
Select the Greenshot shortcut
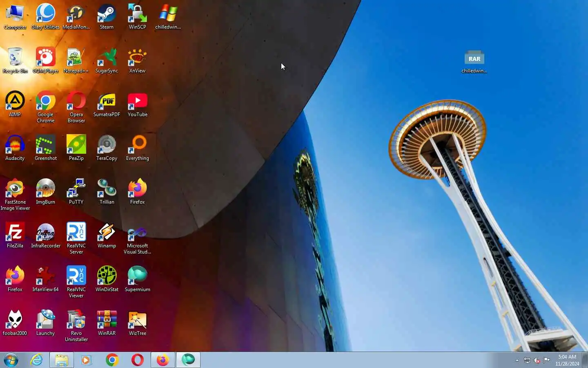point(46,148)
